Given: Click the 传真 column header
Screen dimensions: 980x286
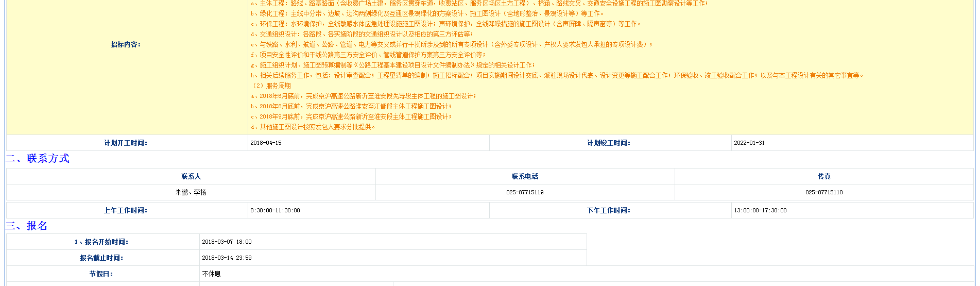Looking at the screenshot, I should [x=824, y=177].
